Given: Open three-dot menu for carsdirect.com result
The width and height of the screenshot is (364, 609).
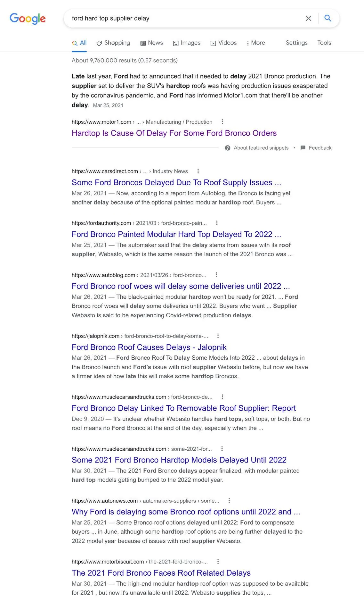Looking at the screenshot, I should coord(198,171).
